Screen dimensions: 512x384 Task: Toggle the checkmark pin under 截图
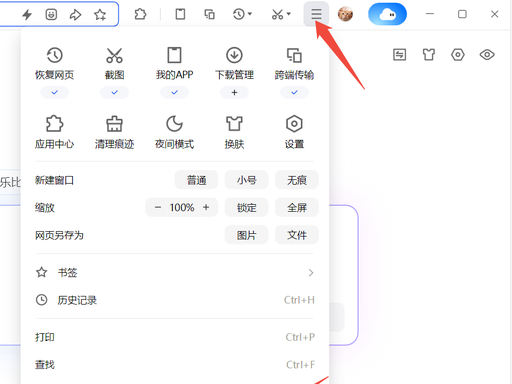[x=114, y=92]
